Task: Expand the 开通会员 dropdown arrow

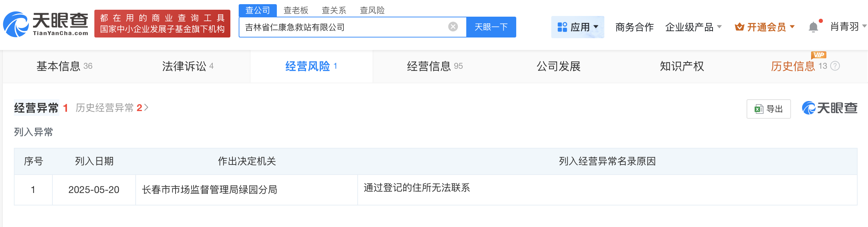Action: [x=792, y=27]
